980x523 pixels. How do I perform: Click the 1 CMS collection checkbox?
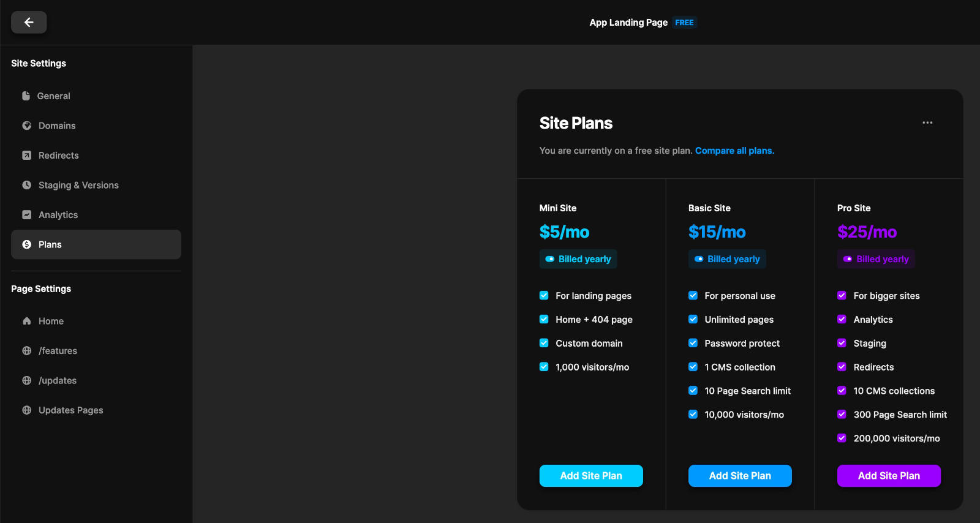click(693, 367)
